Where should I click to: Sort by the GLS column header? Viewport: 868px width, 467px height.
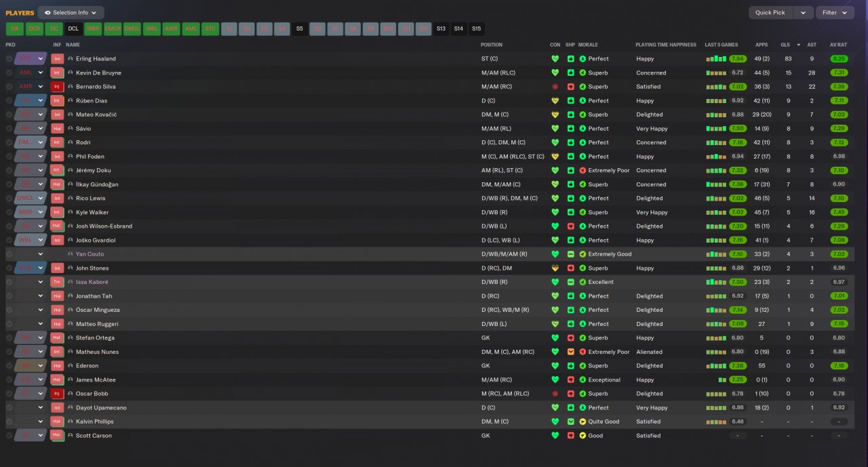[x=785, y=45]
